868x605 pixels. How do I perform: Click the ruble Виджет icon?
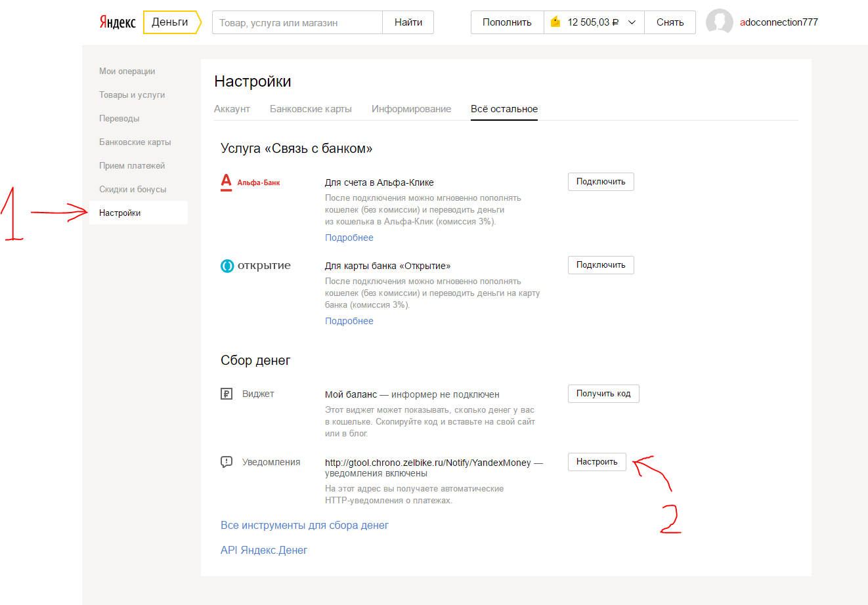coord(227,394)
